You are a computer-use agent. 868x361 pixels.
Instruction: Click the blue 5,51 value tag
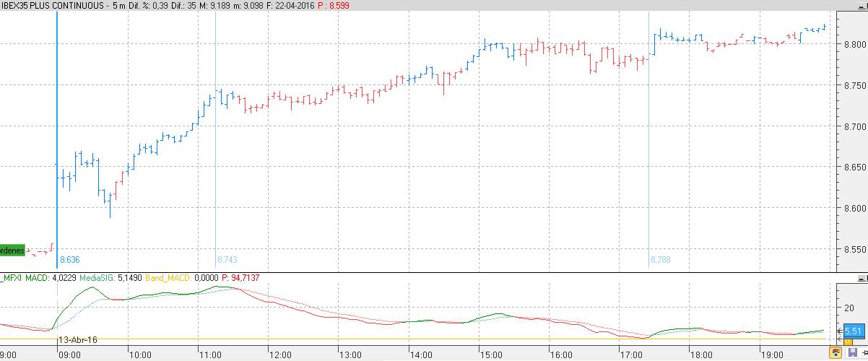pyautogui.click(x=853, y=331)
